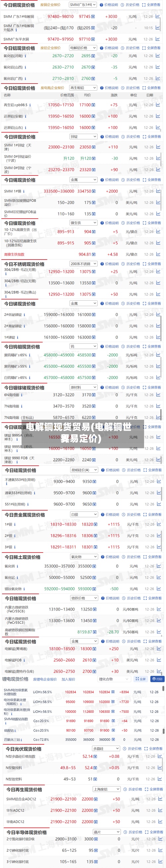The height and width of the screenshot is (868, 166).
Task: Open the 昆明硅(¥) dropdown
Action: [84, 470]
